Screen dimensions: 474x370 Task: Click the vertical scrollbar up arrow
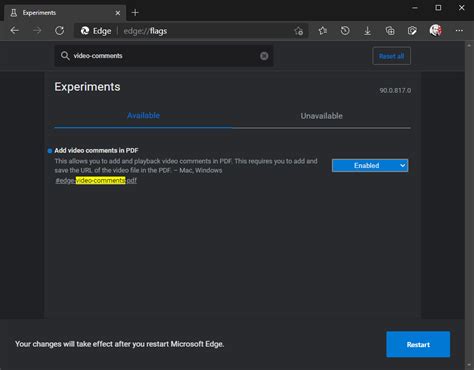[x=469, y=46]
